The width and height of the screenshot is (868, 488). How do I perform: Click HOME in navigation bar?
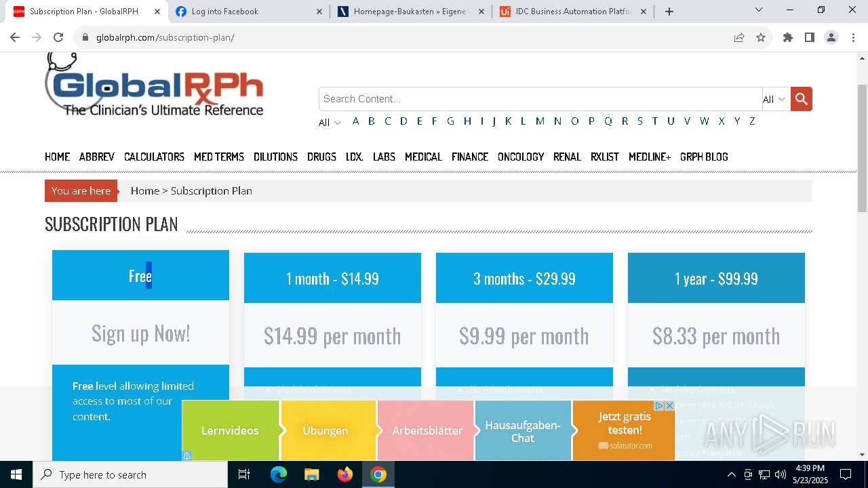point(58,157)
